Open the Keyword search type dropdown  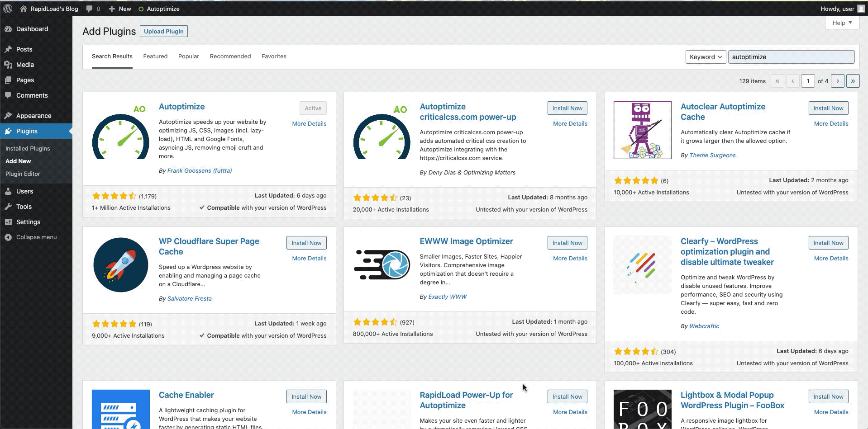click(706, 57)
